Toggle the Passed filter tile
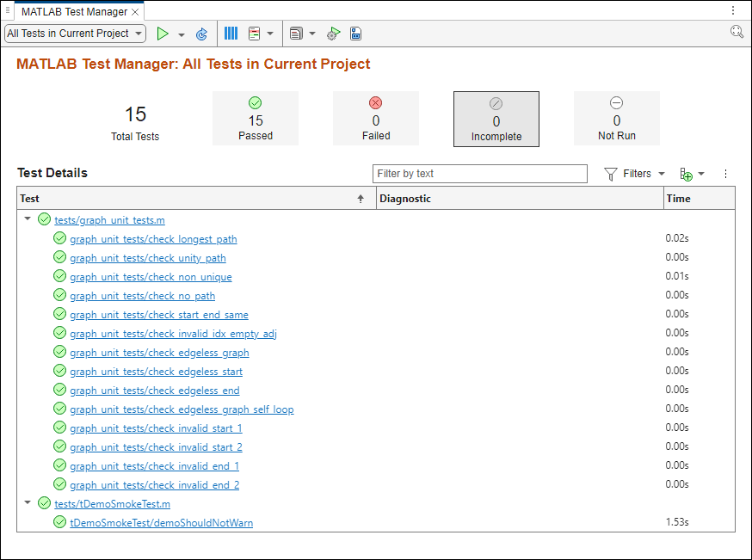The image size is (752, 560). click(256, 119)
